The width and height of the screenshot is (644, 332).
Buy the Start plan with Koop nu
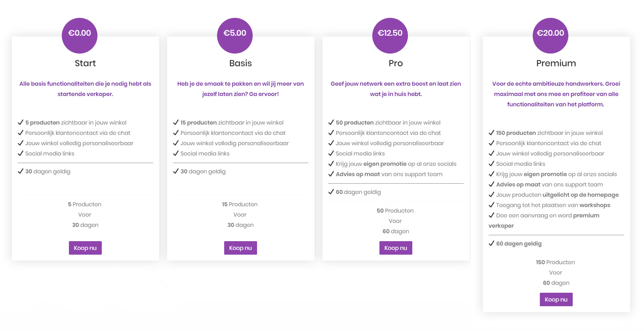pos(85,248)
